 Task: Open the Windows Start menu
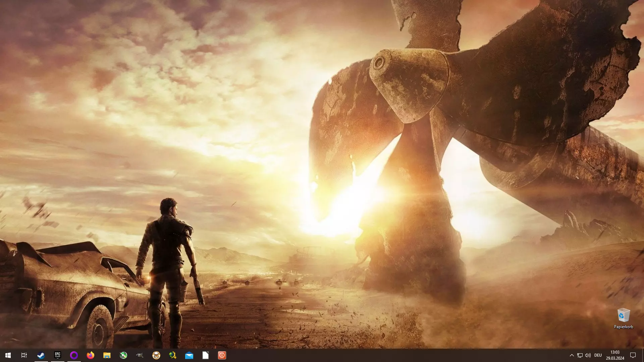(8, 355)
